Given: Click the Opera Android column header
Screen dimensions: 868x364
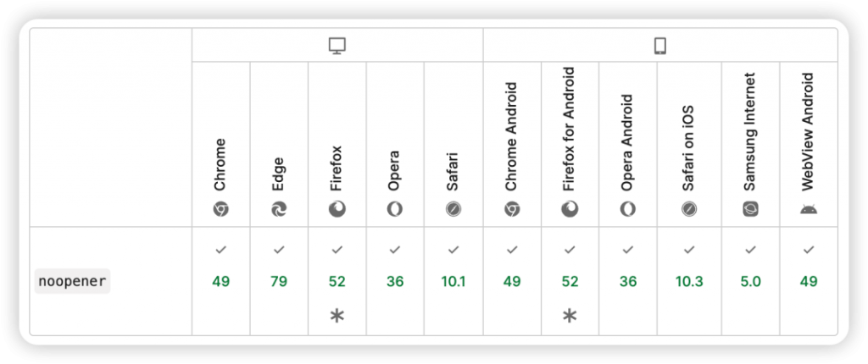Looking at the screenshot, I should pos(628,144).
